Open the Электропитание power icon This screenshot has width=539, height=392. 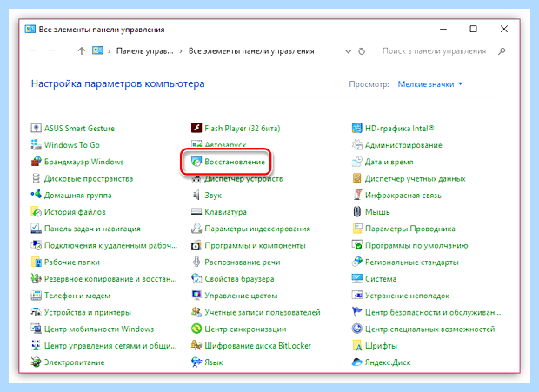(x=36, y=362)
